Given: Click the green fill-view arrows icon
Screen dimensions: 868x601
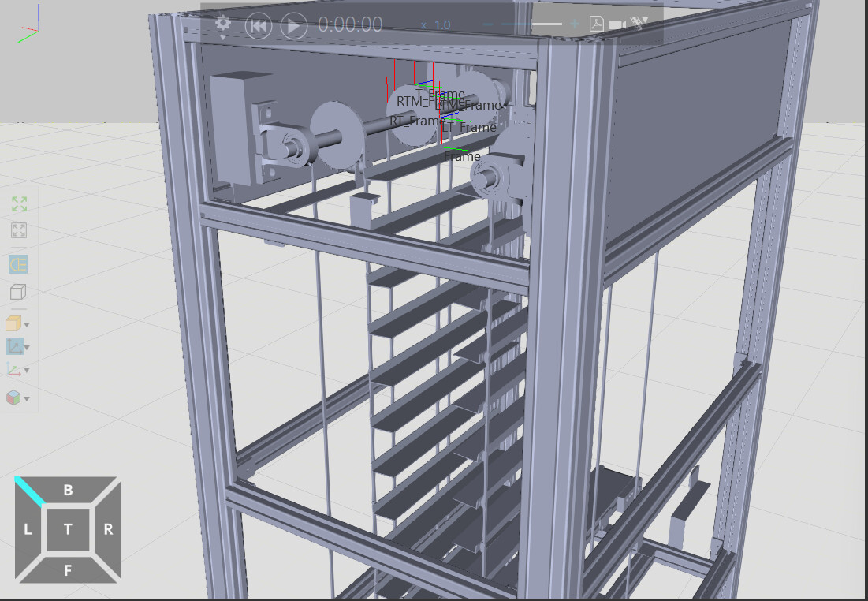Looking at the screenshot, I should pyautogui.click(x=20, y=204).
